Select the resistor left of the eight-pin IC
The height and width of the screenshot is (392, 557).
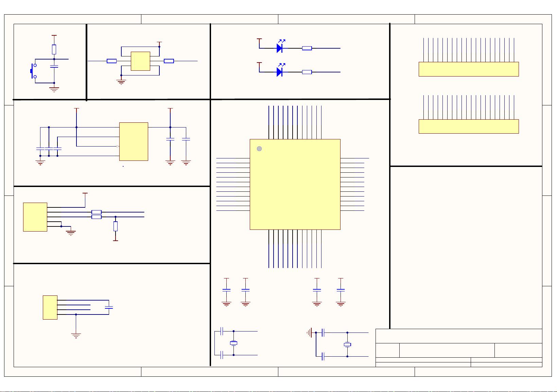[x=112, y=61]
